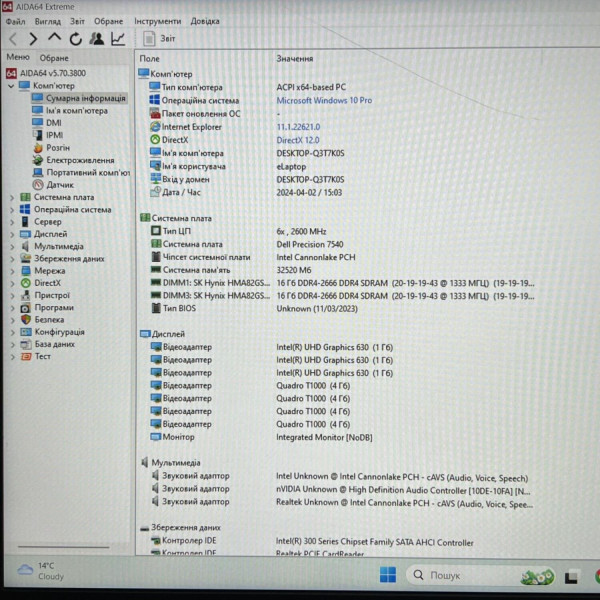The image size is (600, 600).
Task: Click the Back navigation arrow
Action: click(13, 39)
